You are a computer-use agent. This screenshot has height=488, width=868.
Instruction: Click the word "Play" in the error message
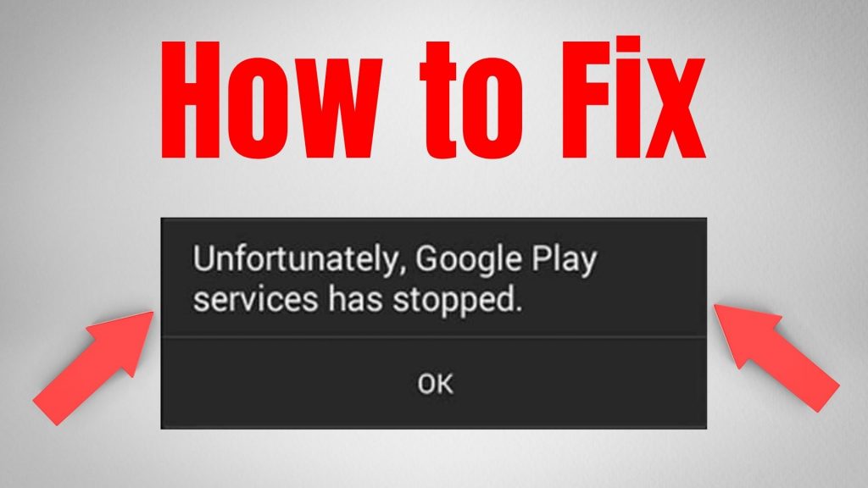[x=565, y=260]
